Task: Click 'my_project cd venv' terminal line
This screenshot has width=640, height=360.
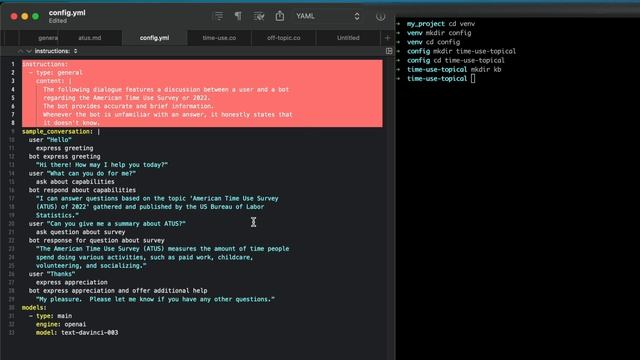Action: click(441, 24)
